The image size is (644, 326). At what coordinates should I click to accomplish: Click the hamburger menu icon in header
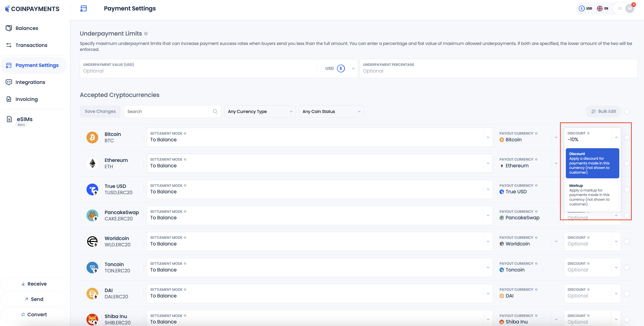point(620,8)
